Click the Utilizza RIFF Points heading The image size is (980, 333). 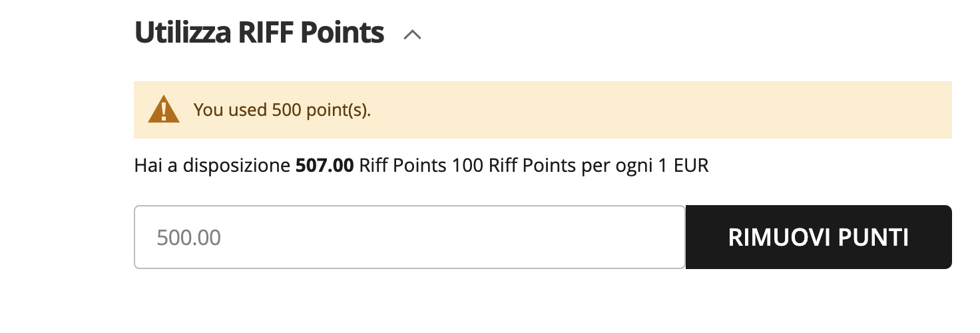[x=259, y=33]
